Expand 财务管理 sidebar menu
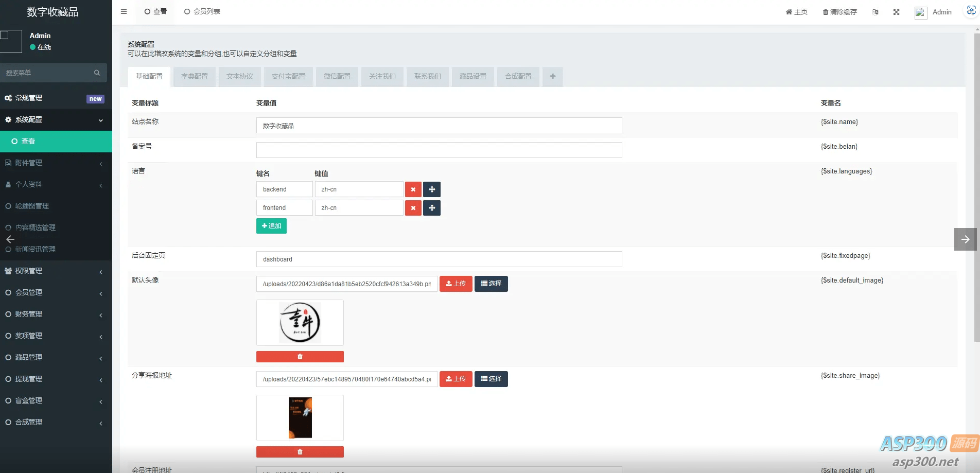 click(56, 314)
